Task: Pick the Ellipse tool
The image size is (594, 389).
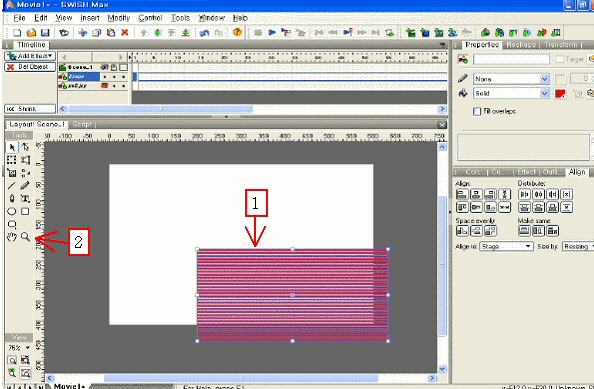Action: pyautogui.click(x=12, y=211)
